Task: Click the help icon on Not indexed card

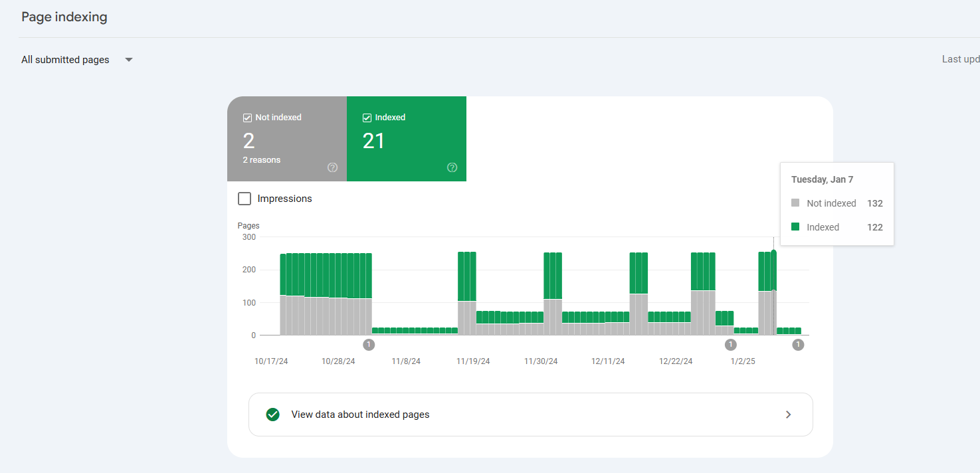Action: 333,167
